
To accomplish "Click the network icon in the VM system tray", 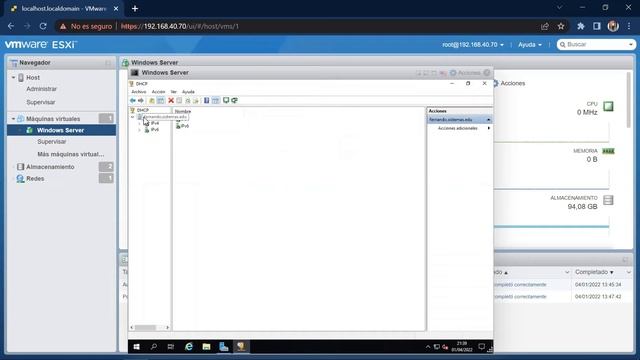I will click(437, 347).
